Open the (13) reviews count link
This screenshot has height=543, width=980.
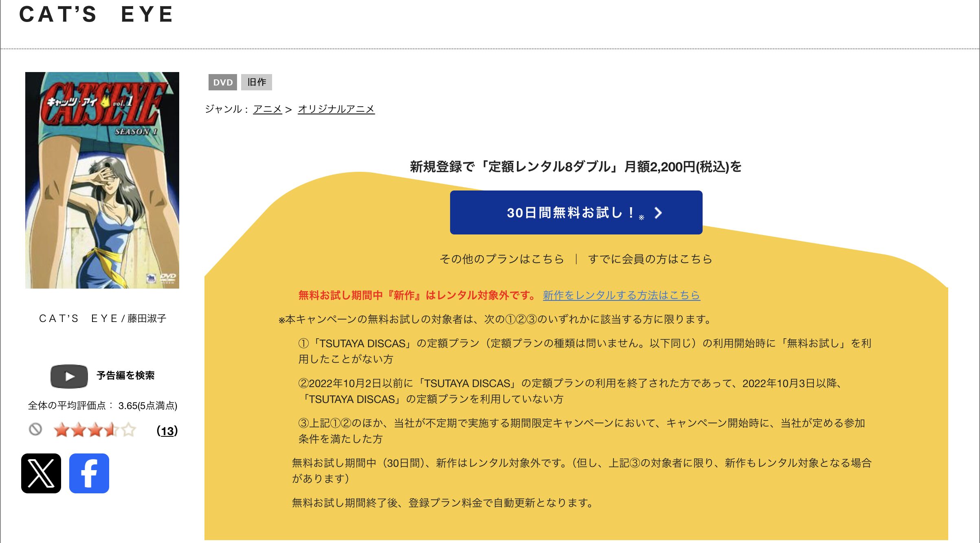tap(167, 431)
